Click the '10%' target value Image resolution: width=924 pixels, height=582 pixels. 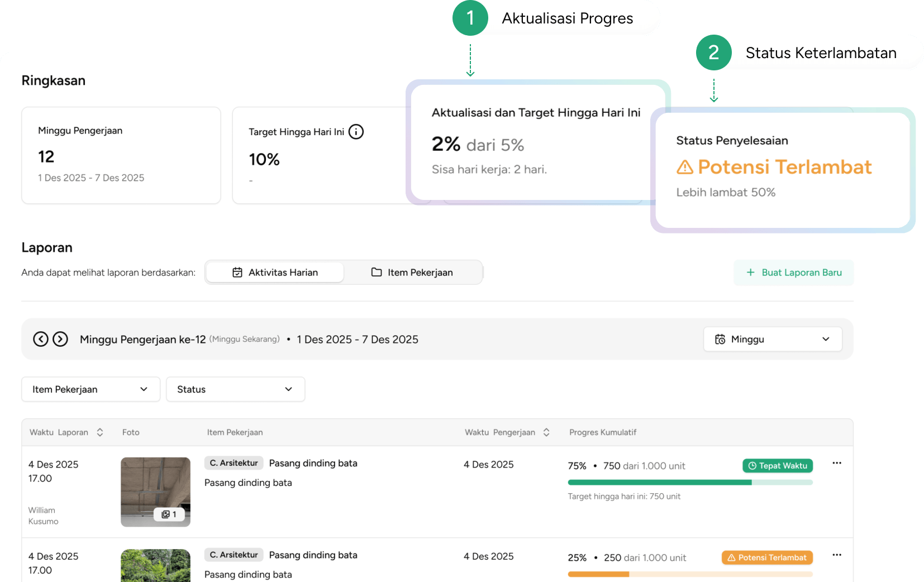coord(264,160)
